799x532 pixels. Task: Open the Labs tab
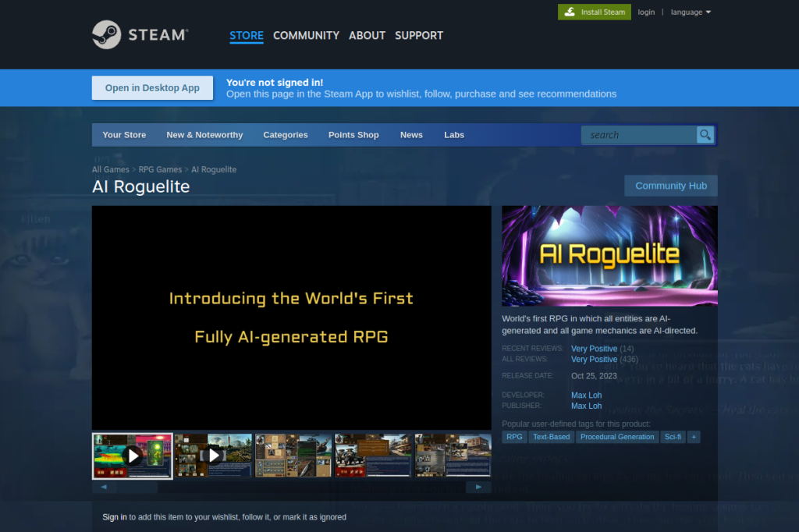point(454,135)
